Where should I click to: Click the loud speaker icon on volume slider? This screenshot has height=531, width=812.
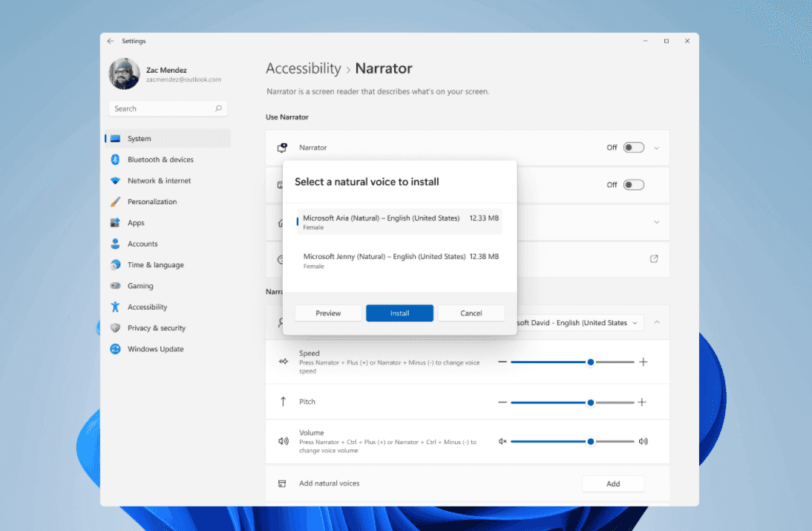[644, 441]
